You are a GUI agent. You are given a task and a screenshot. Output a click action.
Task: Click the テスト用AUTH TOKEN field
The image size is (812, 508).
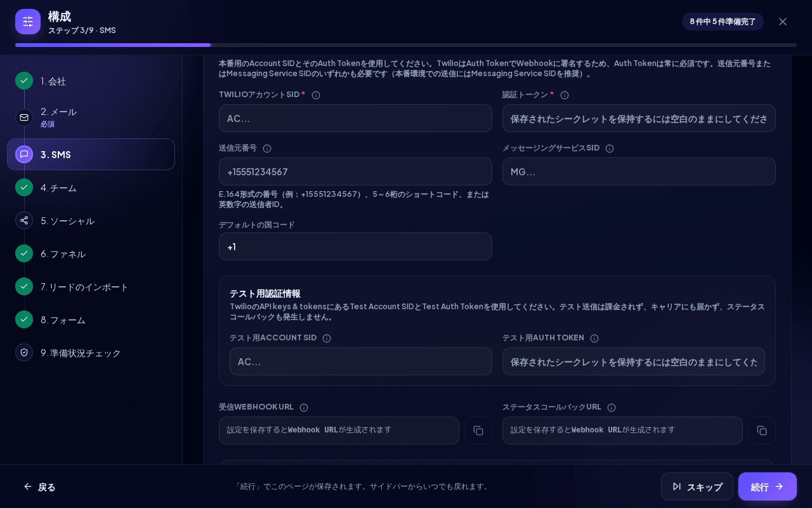click(634, 361)
